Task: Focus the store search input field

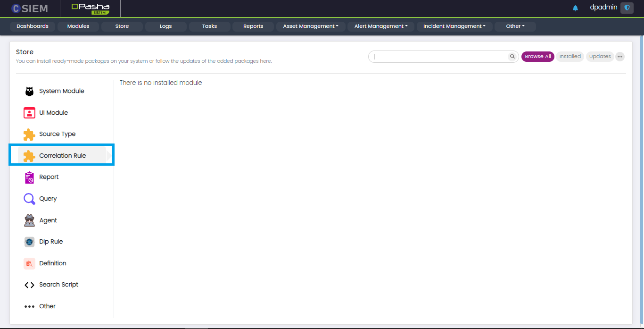Action: [x=438, y=57]
